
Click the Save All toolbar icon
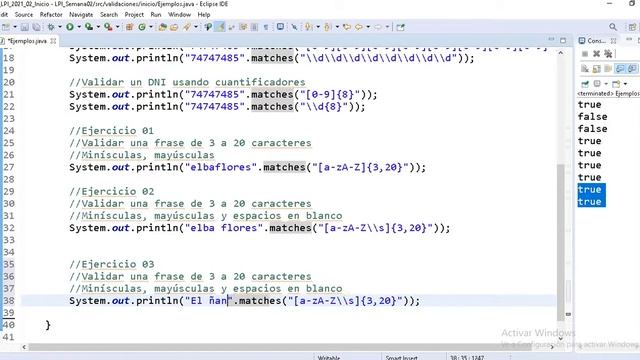pyautogui.click(x=36, y=27)
